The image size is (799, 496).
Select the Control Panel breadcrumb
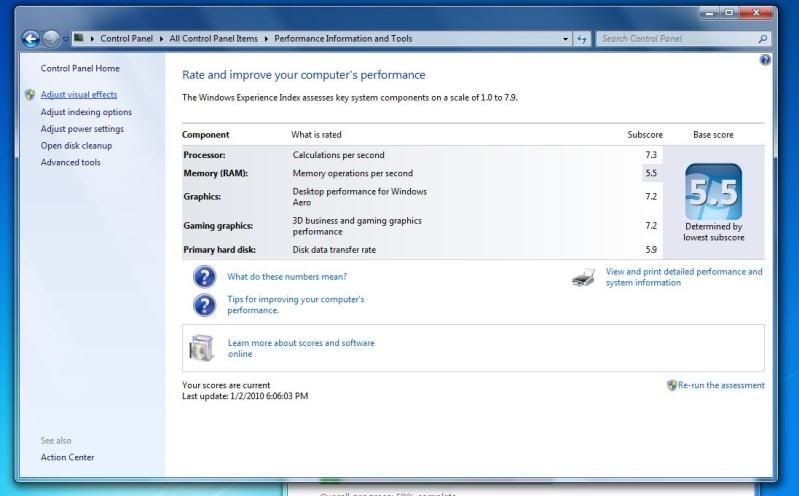125,39
